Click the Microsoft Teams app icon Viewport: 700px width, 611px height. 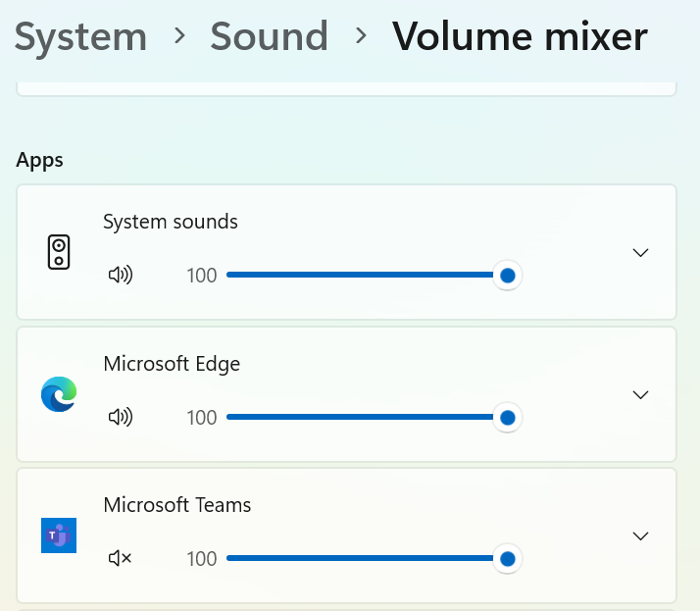click(x=59, y=535)
